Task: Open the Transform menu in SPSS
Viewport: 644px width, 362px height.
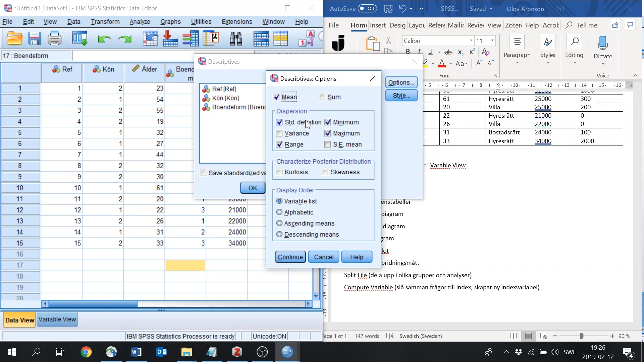Action: pos(105,22)
